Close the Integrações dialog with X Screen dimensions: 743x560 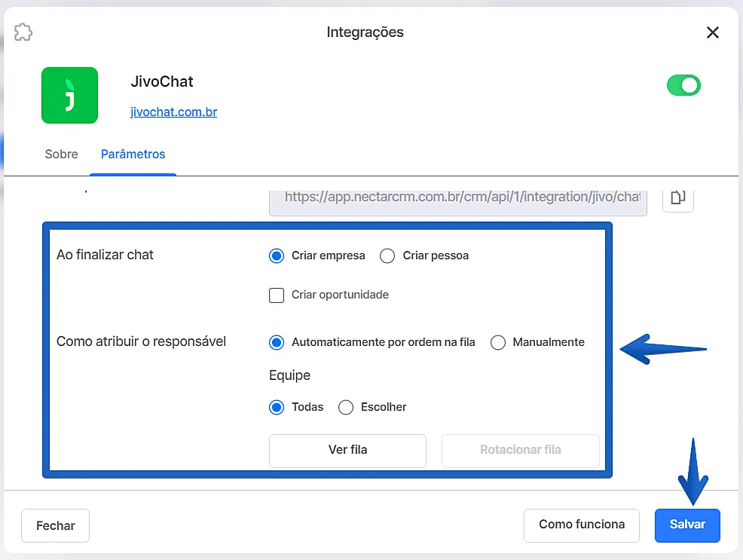(712, 32)
